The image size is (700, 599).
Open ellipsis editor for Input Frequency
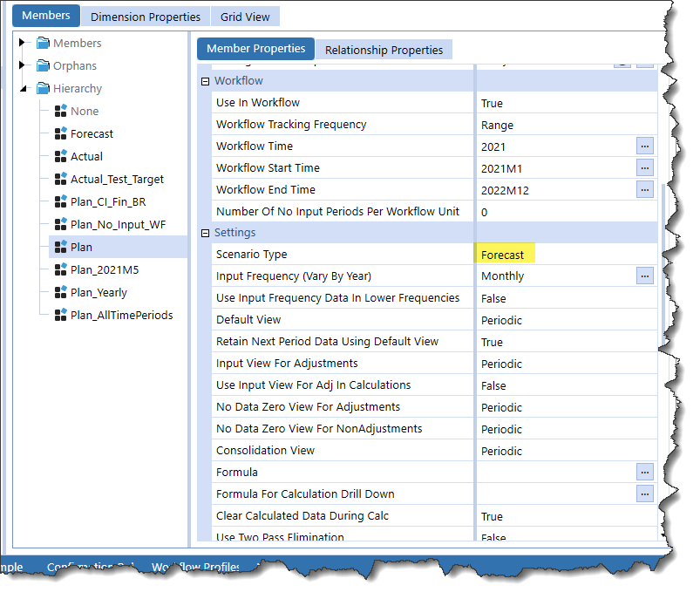tap(644, 276)
